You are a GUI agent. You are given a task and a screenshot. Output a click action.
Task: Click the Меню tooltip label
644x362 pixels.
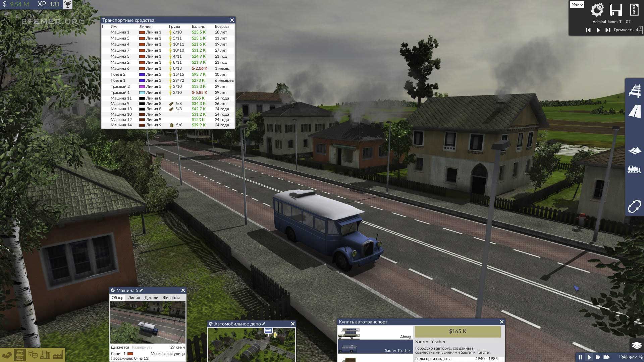[x=577, y=4]
